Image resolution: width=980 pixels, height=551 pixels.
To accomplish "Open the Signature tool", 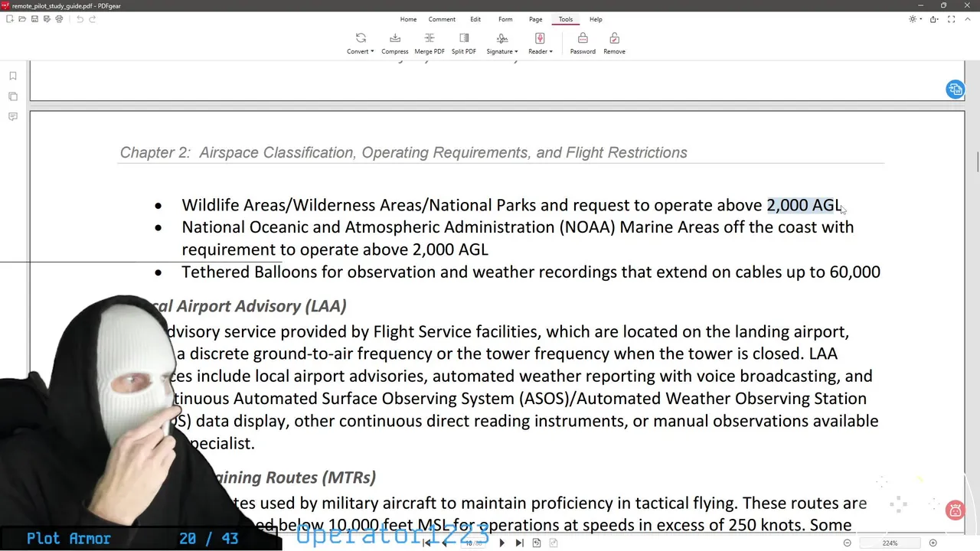I will click(502, 44).
